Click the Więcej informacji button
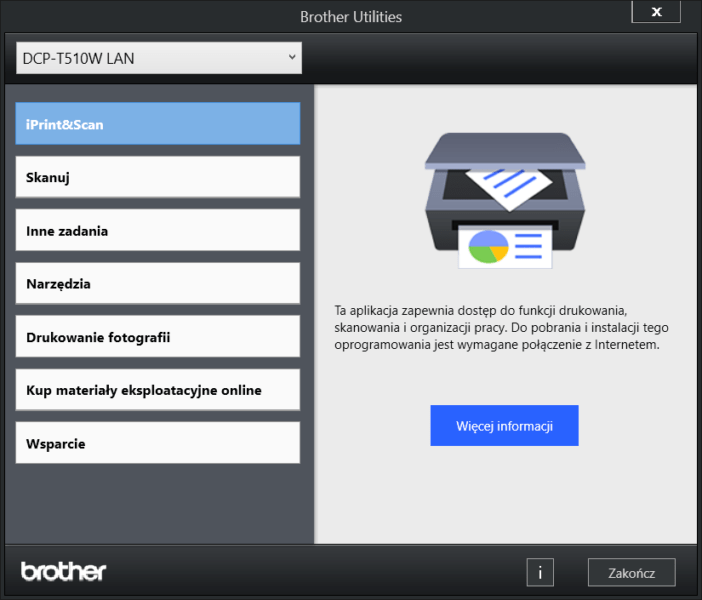This screenshot has height=600, width=702. 504,425
